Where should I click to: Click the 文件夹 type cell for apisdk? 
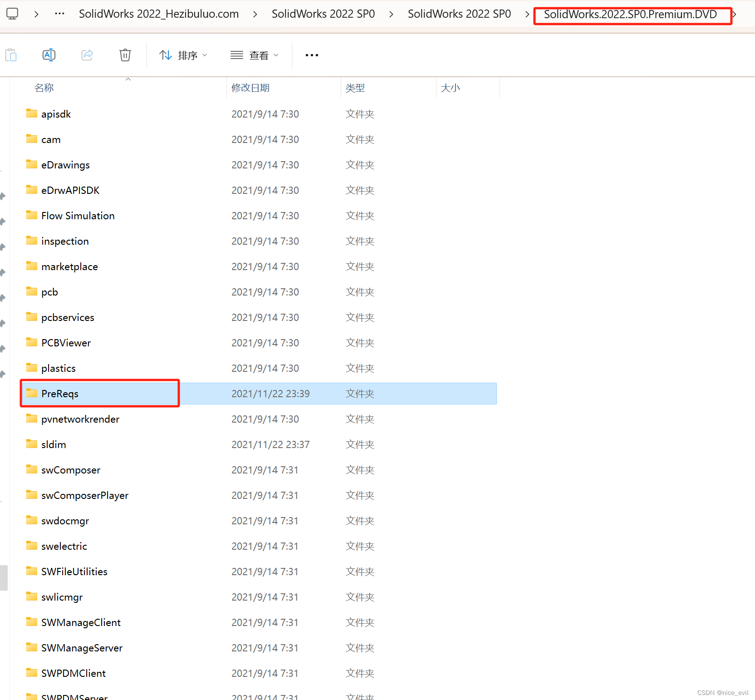pos(360,114)
